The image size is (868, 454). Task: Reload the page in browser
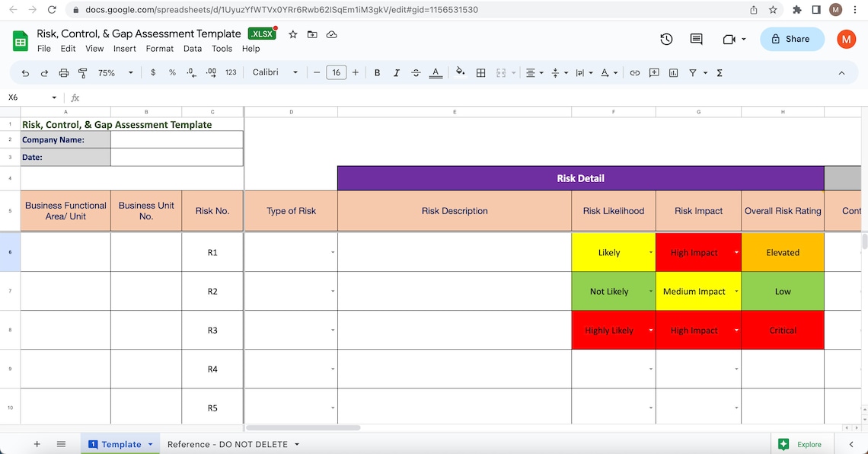(x=52, y=9)
